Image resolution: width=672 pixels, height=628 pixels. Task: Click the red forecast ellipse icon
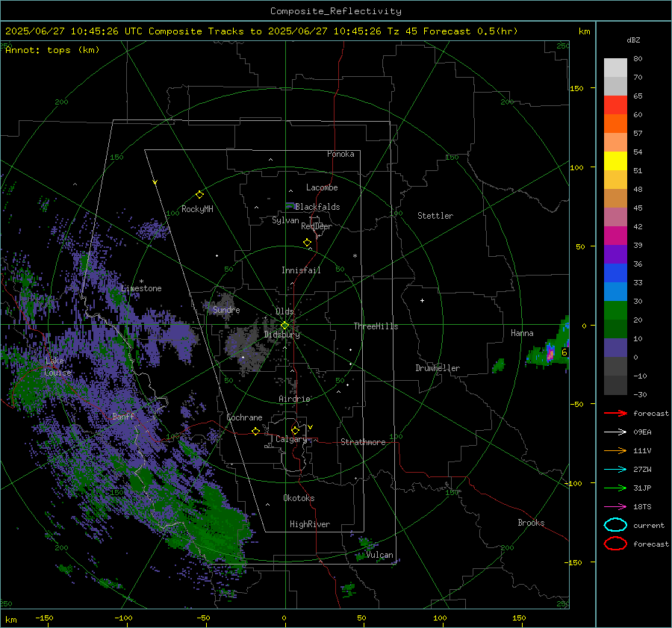[615, 544]
